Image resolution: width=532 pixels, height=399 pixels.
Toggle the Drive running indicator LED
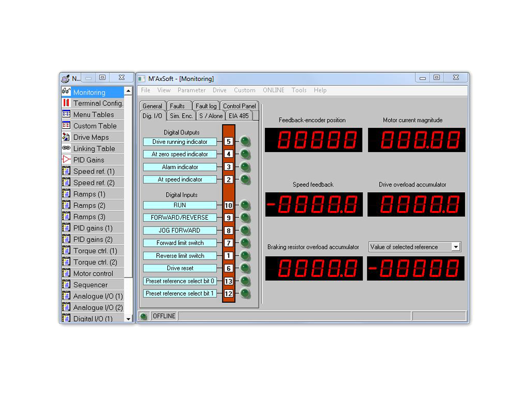click(x=245, y=141)
